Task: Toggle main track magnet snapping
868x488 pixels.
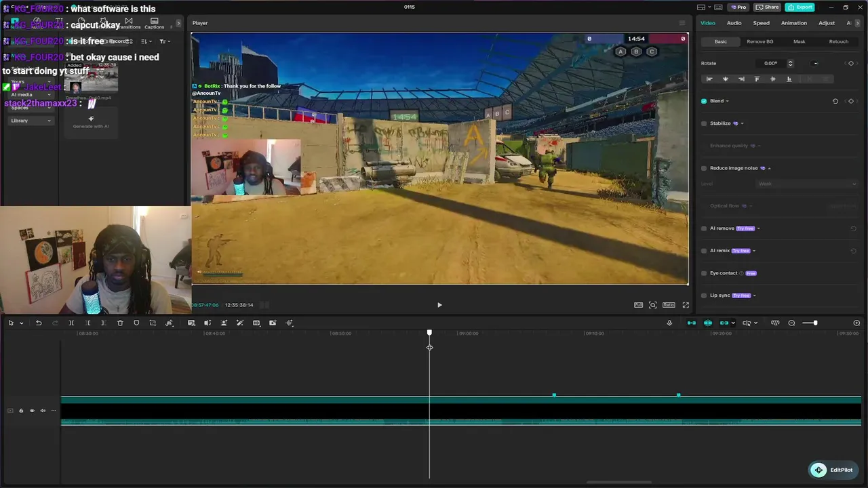Action: [692, 323]
